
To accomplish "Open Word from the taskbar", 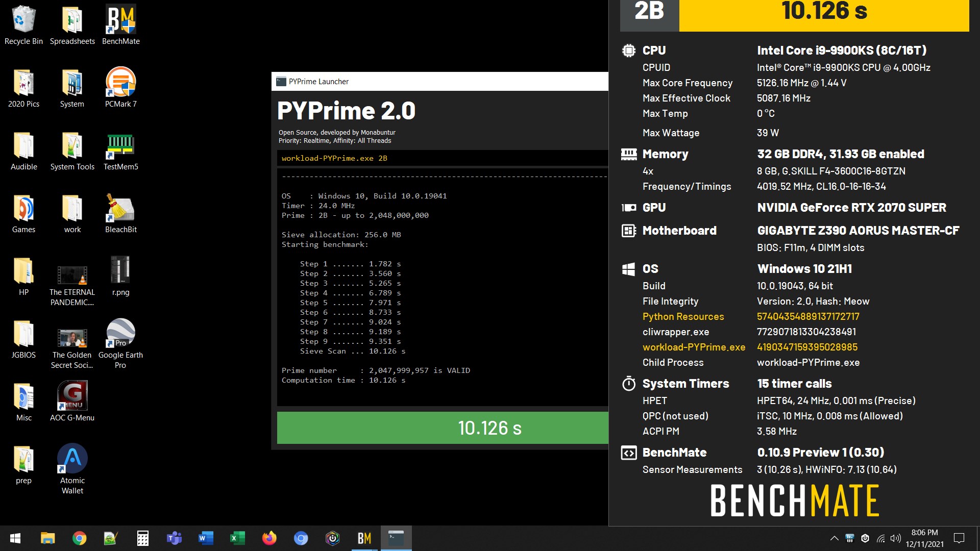I will (206, 538).
